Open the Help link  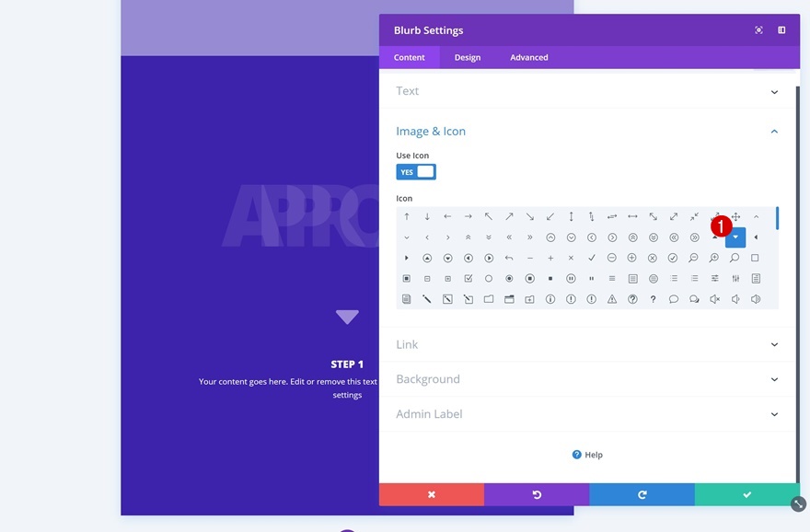587,455
